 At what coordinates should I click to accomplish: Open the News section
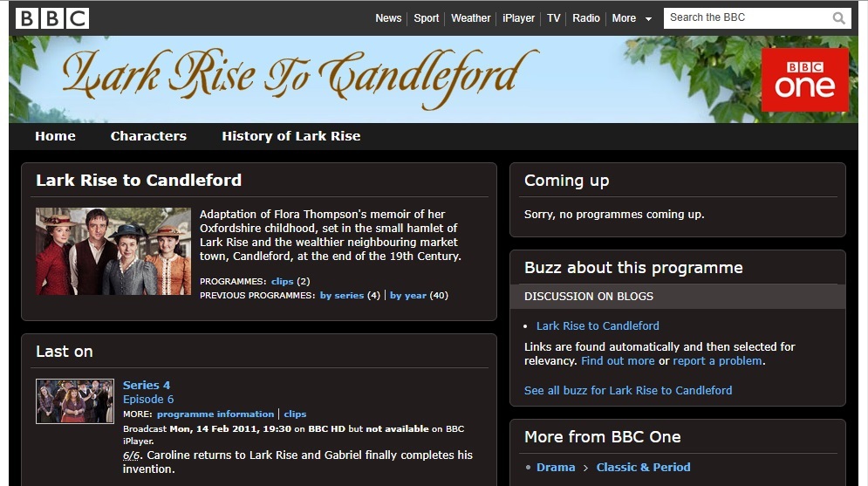click(388, 18)
